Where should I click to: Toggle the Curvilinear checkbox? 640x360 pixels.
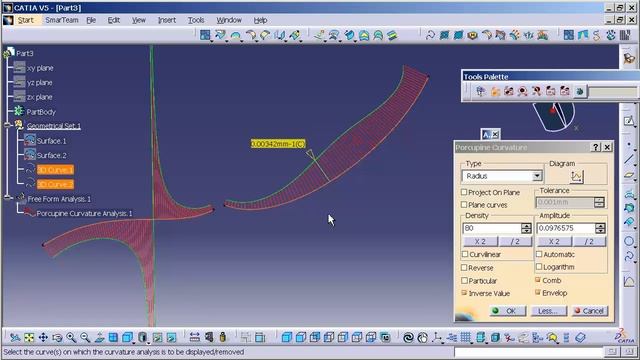coord(465,254)
